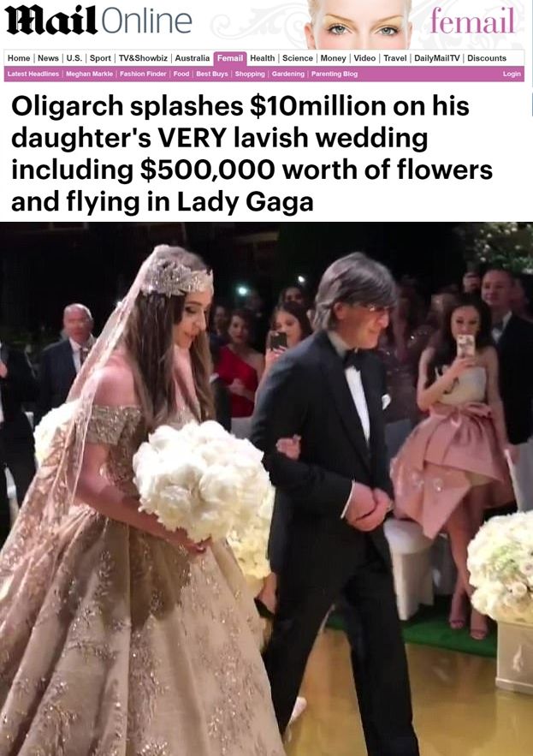The height and width of the screenshot is (756, 533).
Task: Click the highlighted Femail tab
Action: point(230,58)
